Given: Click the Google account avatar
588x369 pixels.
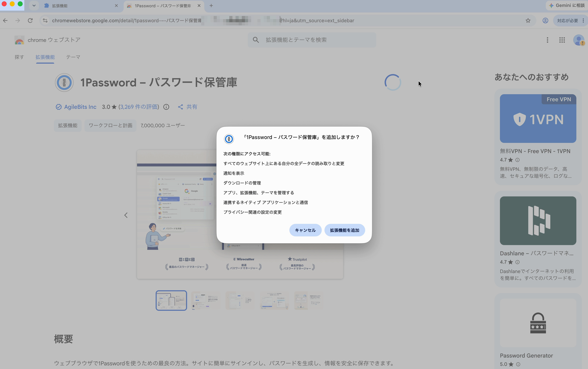Looking at the screenshot, I should [x=578, y=40].
